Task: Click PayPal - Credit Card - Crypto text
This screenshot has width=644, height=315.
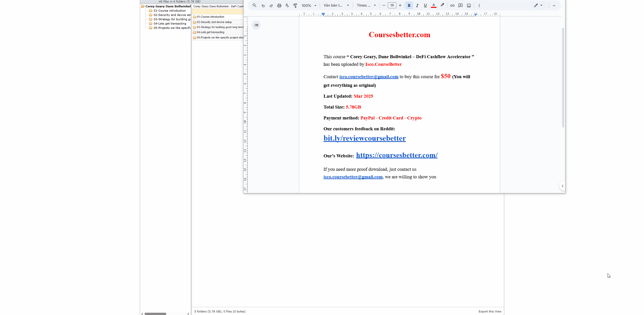Action: tap(391, 118)
